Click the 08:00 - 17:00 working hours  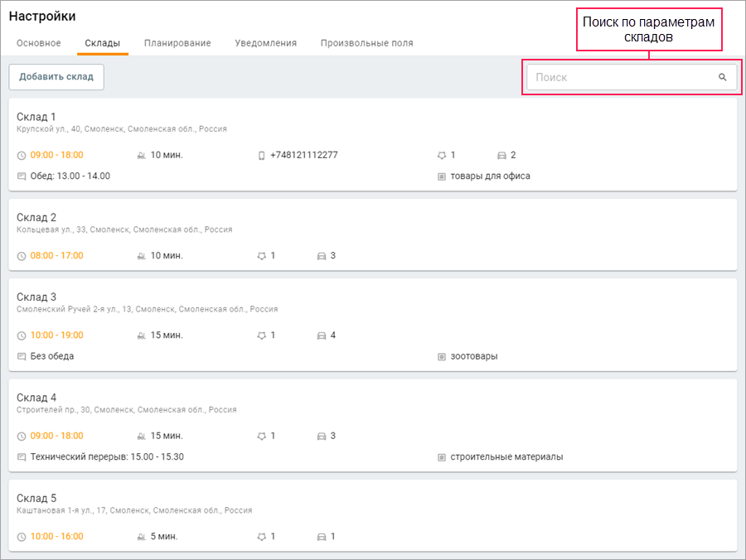coord(57,256)
